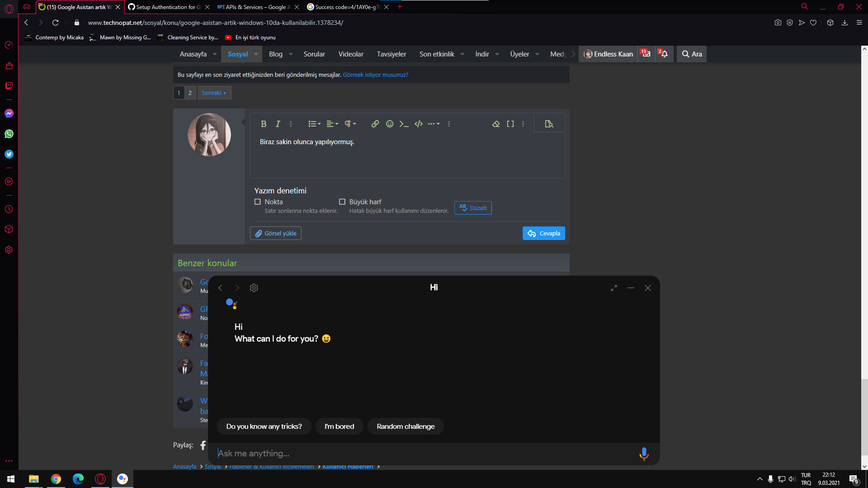
Task: Enable the Nokta checkbox
Action: [x=258, y=202]
